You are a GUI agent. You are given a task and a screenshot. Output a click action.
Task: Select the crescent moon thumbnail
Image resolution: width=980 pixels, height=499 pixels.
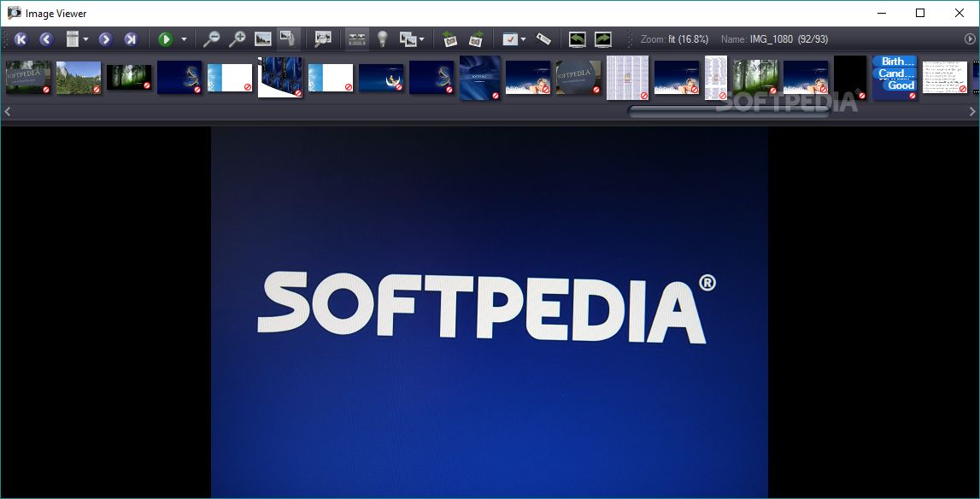coord(380,78)
